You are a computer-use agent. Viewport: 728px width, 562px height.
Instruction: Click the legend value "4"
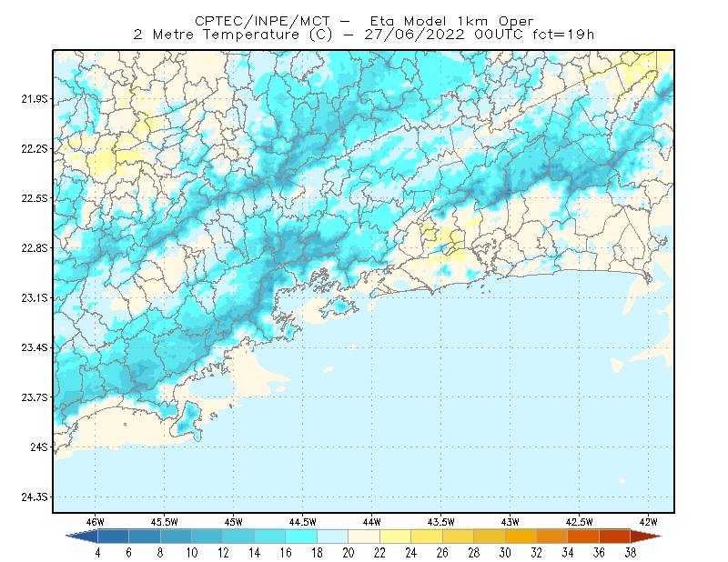click(x=97, y=553)
